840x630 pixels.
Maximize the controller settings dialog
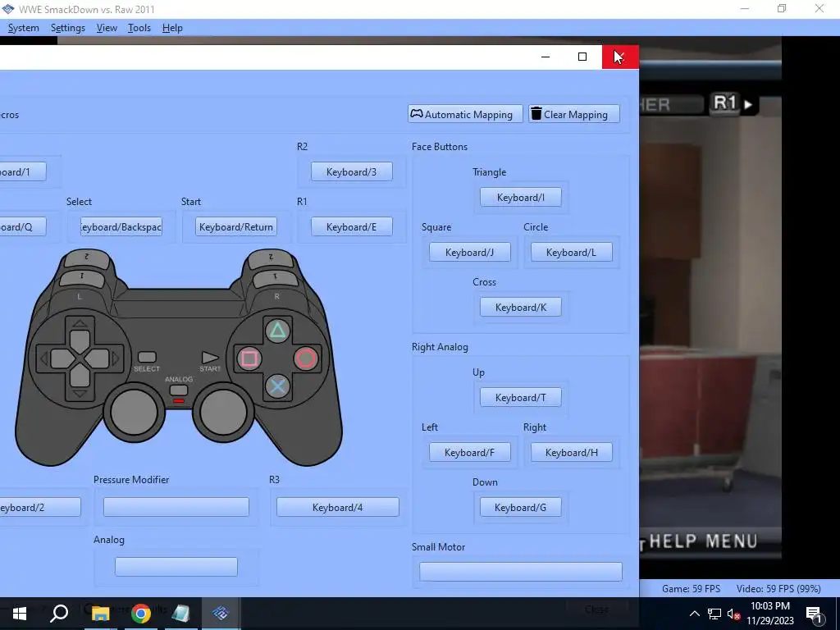[x=582, y=57]
